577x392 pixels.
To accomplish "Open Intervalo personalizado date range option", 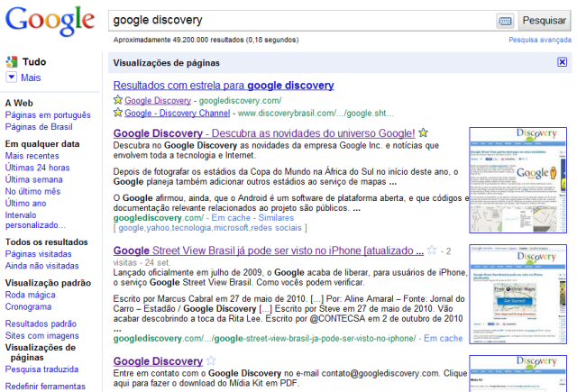I will click(35, 220).
